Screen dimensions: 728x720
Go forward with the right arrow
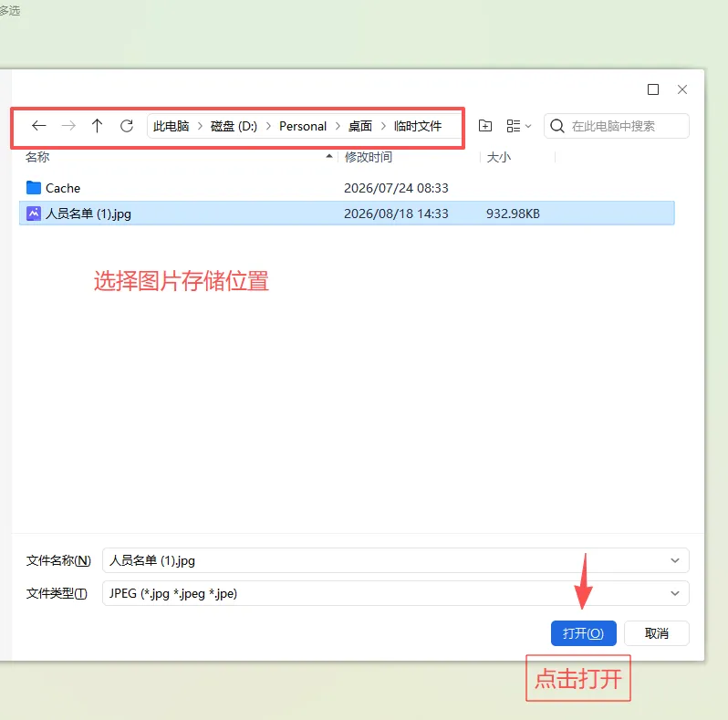point(68,126)
